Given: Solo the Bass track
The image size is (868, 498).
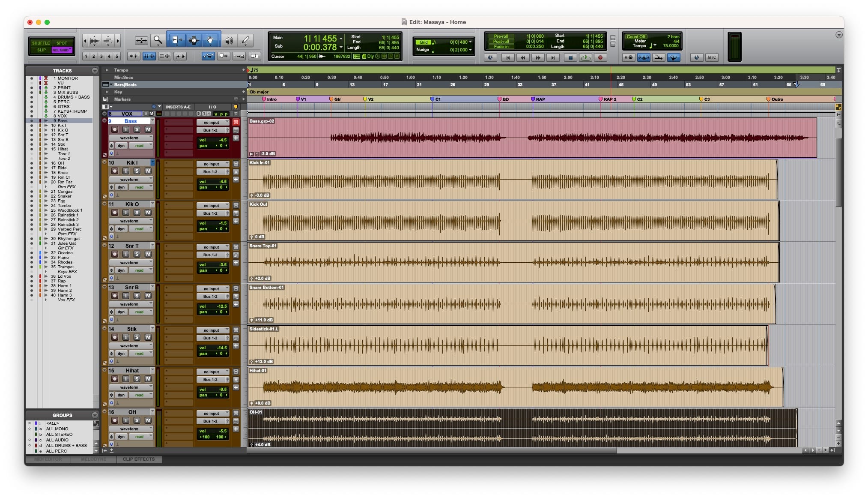Looking at the screenshot, I should (x=137, y=129).
